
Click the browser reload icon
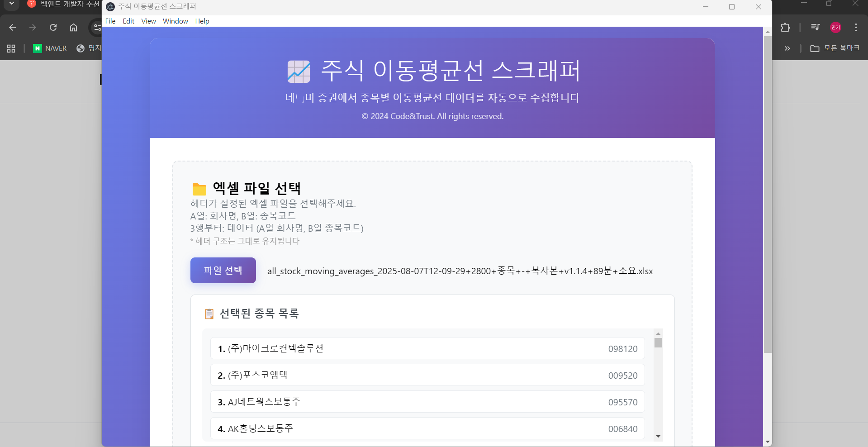pos(53,28)
